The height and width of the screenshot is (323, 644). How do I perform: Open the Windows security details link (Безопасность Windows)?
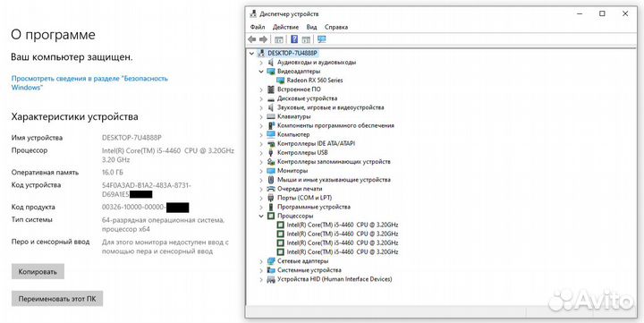click(x=89, y=82)
